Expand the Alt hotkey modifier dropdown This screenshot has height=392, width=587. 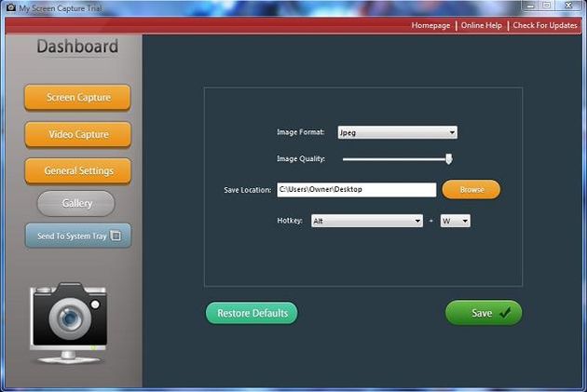[367, 221]
